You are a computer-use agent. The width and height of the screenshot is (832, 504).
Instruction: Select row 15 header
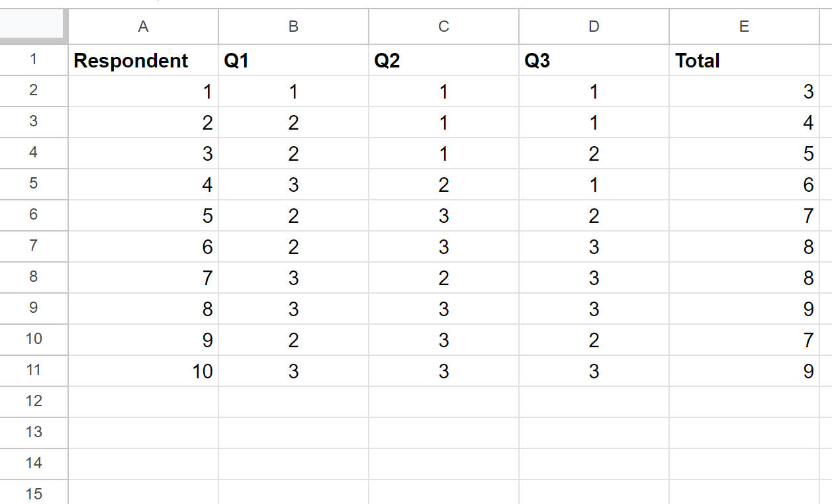(x=34, y=493)
